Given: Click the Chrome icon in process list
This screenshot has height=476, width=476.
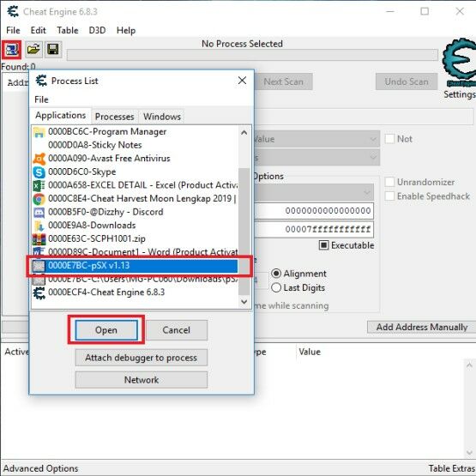Looking at the screenshot, I should (x=39, y=199).
